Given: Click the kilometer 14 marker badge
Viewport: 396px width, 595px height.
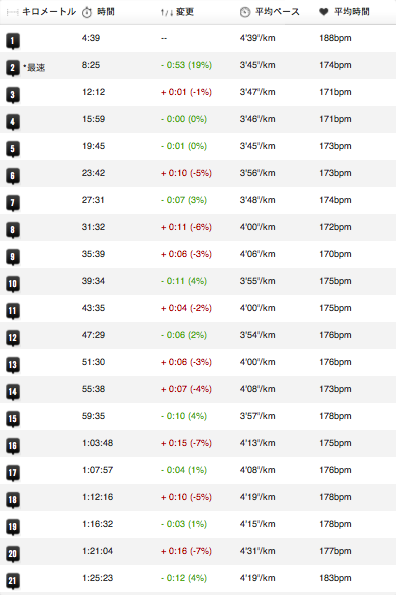Looking at the screenshot, I should pos(13,392).
